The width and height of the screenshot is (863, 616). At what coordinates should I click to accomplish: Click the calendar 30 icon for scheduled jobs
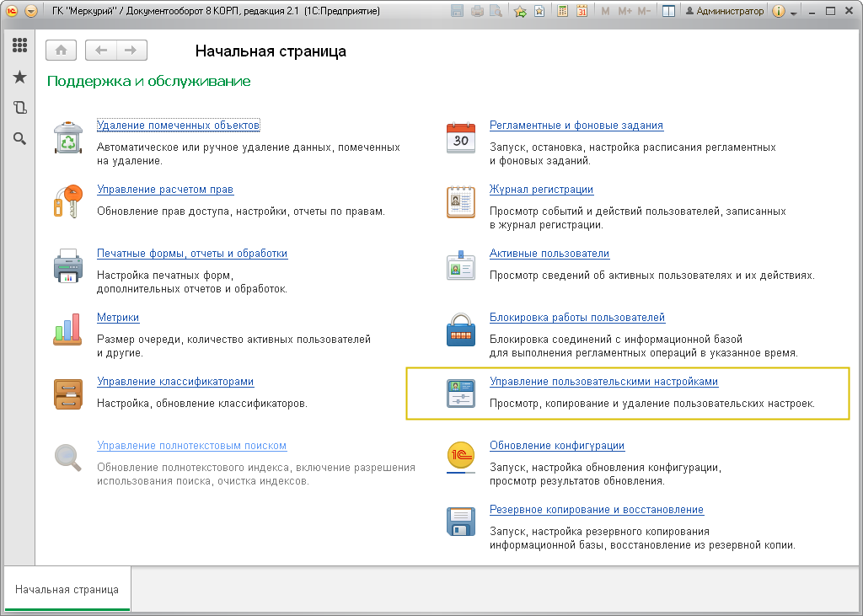461,137
